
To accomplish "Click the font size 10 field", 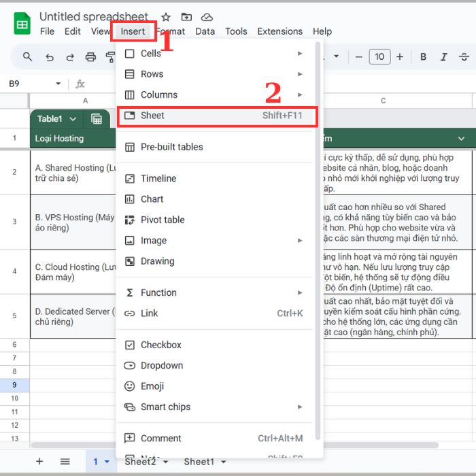I will click(x=379, y=56).
